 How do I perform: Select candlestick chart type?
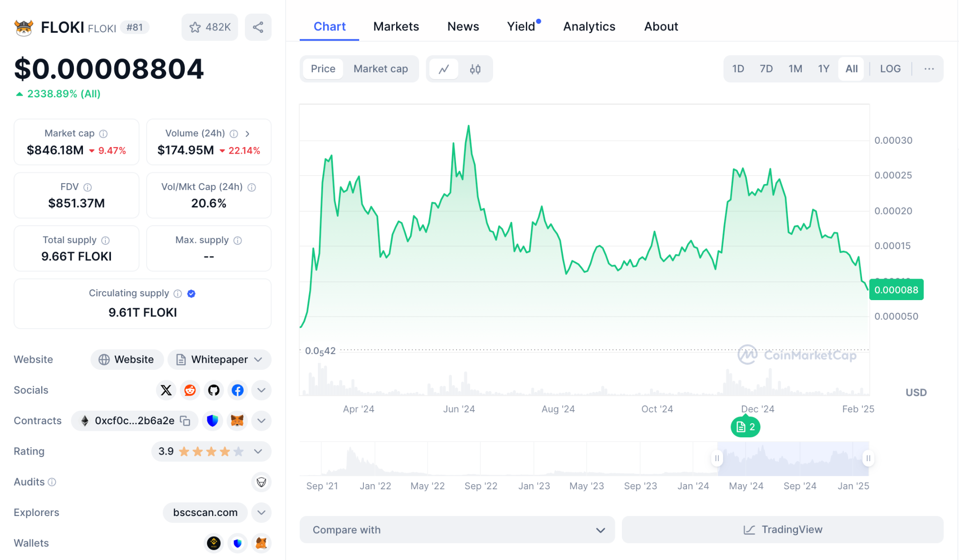click(x=475, y=69)
